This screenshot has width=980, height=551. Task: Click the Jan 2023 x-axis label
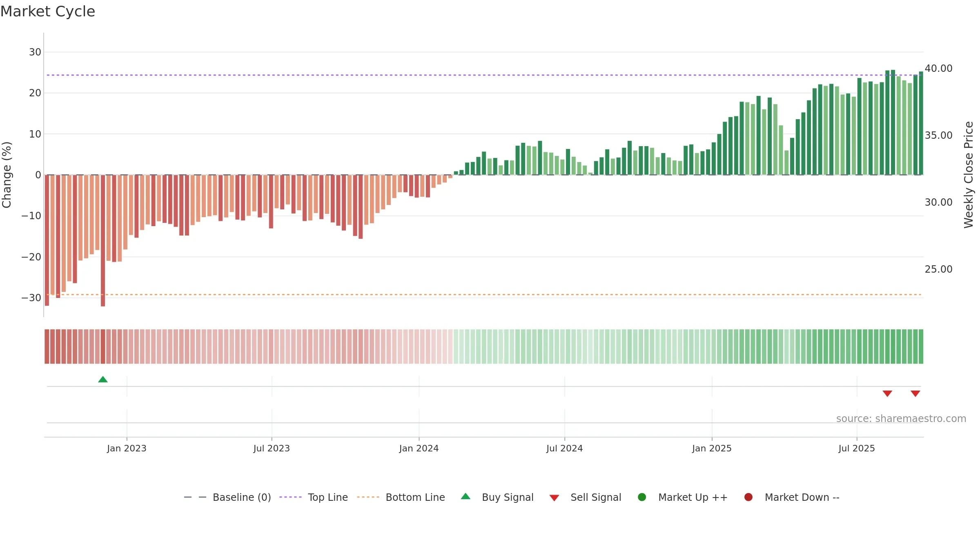point(127,448)
